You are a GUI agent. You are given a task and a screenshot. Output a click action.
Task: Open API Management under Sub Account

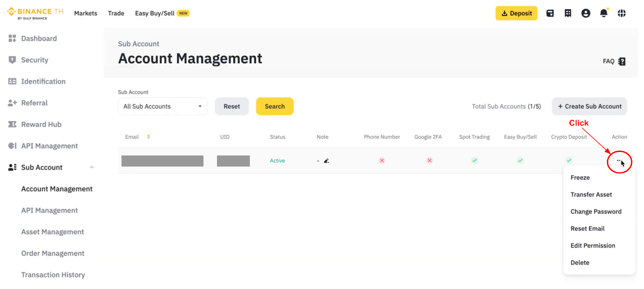50,211
